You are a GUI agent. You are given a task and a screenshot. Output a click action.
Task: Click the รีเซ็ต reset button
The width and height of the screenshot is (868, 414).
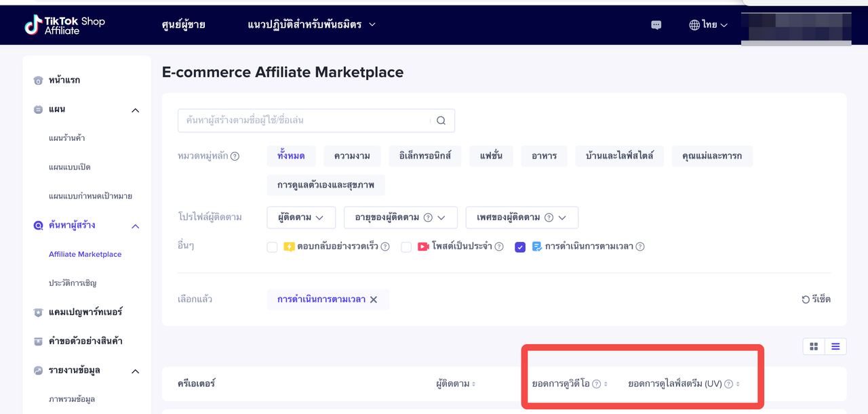pos(816,299)
